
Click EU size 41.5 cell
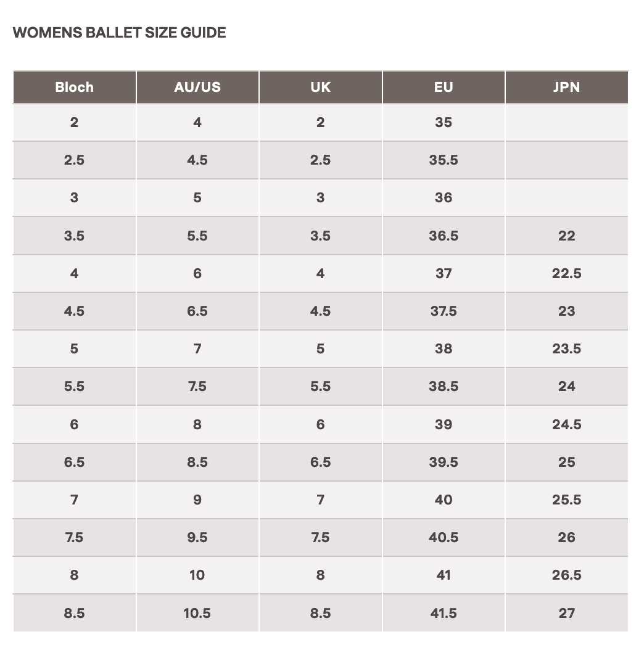click(444, 613)
